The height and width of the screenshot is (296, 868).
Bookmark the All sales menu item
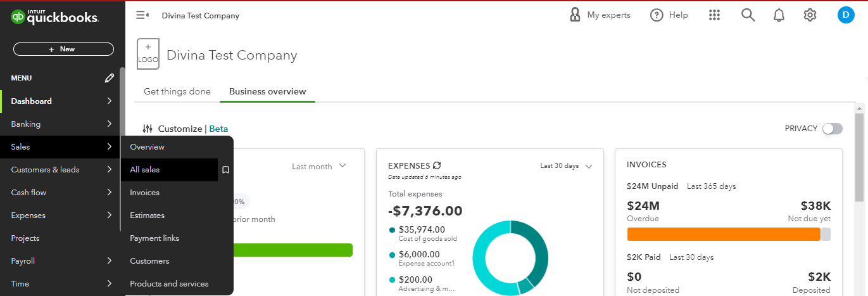(225, 170)
